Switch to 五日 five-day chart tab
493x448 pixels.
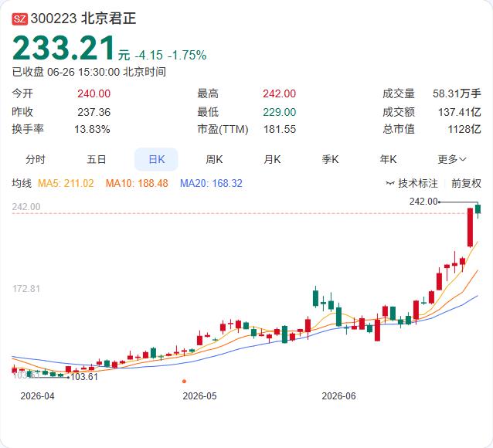[97, 159]
